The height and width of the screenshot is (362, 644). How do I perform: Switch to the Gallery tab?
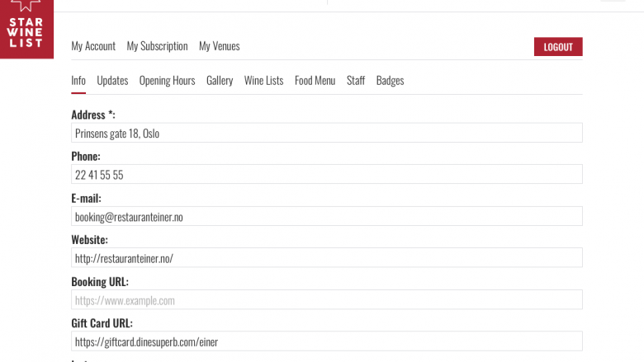(220, 80)
